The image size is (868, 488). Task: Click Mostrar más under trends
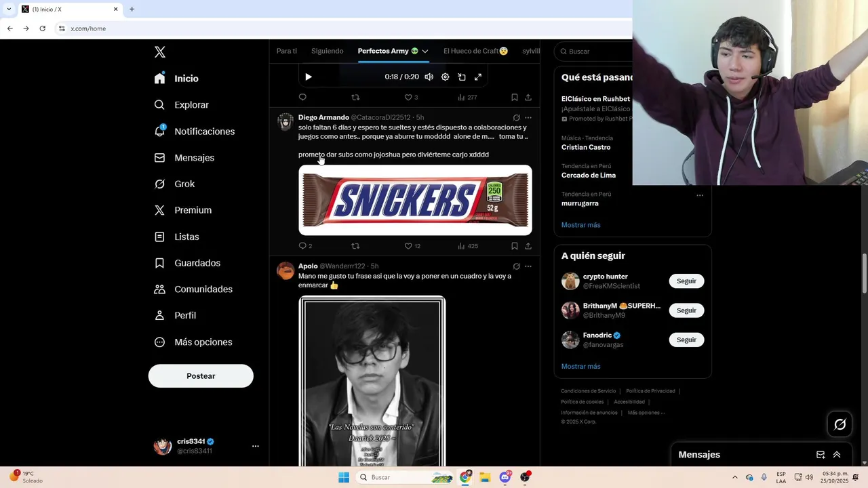coord(580,225)
